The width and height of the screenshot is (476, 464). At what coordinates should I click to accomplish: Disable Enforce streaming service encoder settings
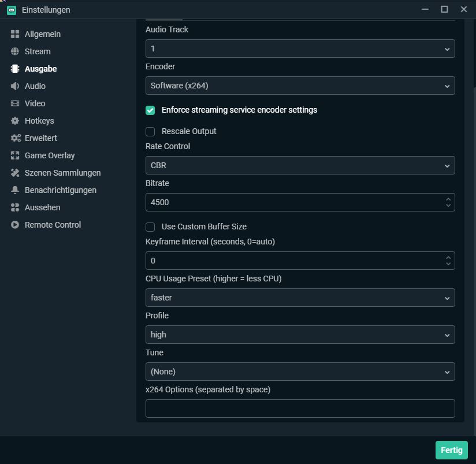(150, 110)
